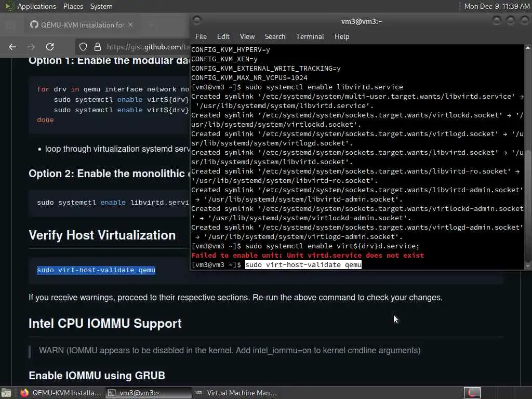Click the 'for drv in qemu interface' code line
The image size is (532, 399).
point(113,89)
